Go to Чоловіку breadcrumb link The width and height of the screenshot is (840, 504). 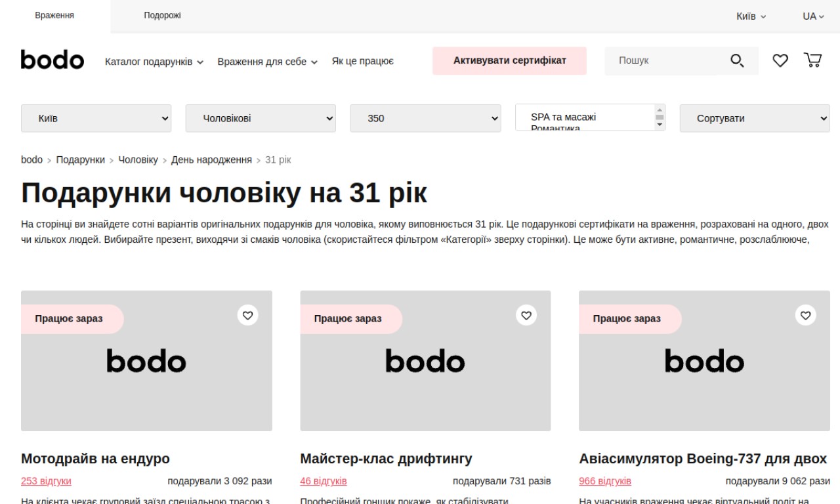[138, 159]
